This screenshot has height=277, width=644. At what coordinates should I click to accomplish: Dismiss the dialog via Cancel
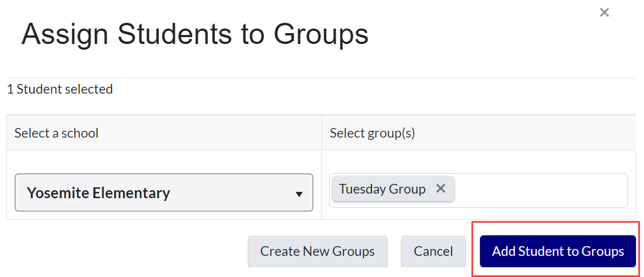pyautogui.click(x=433, y=251)
